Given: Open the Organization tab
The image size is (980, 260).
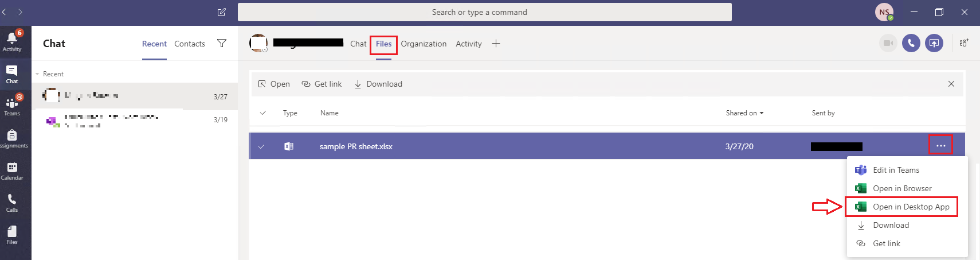Looking at the screenshot, I should click(x=424, y=44).
